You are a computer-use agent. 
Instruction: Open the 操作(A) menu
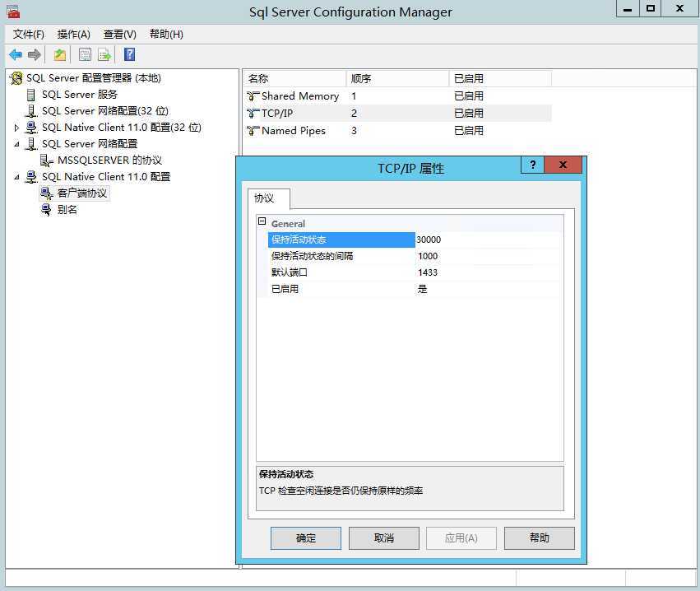pyautogui.click(x=74, y=35)
